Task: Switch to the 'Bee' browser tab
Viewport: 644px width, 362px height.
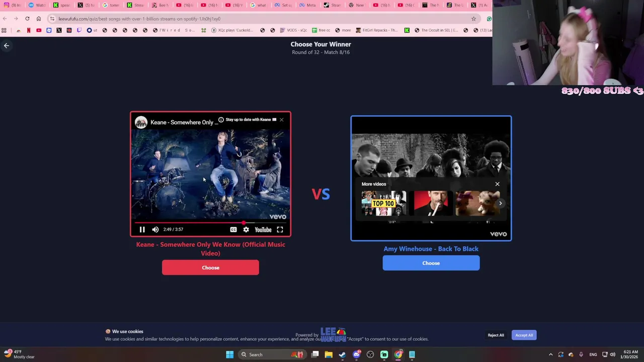Action: (160, 5)
